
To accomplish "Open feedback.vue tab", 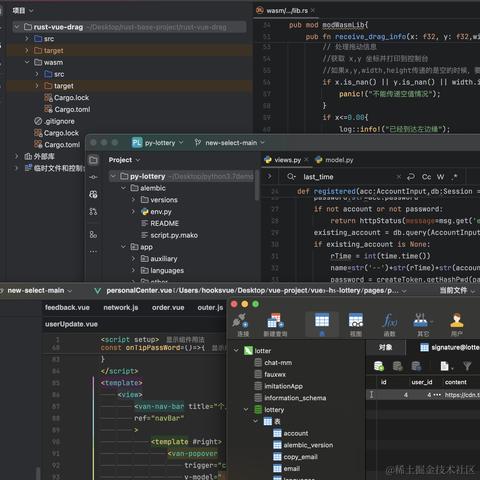I will 67,307.
